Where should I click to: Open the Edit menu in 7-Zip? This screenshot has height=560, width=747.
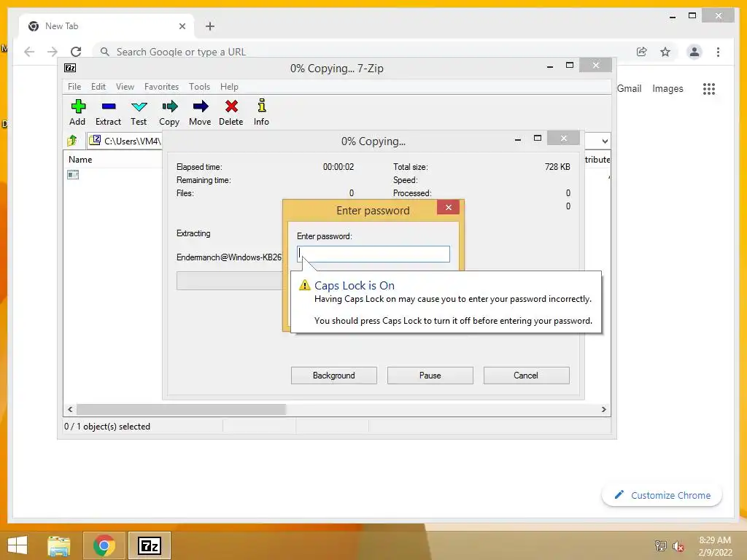(x=98, y=87)
